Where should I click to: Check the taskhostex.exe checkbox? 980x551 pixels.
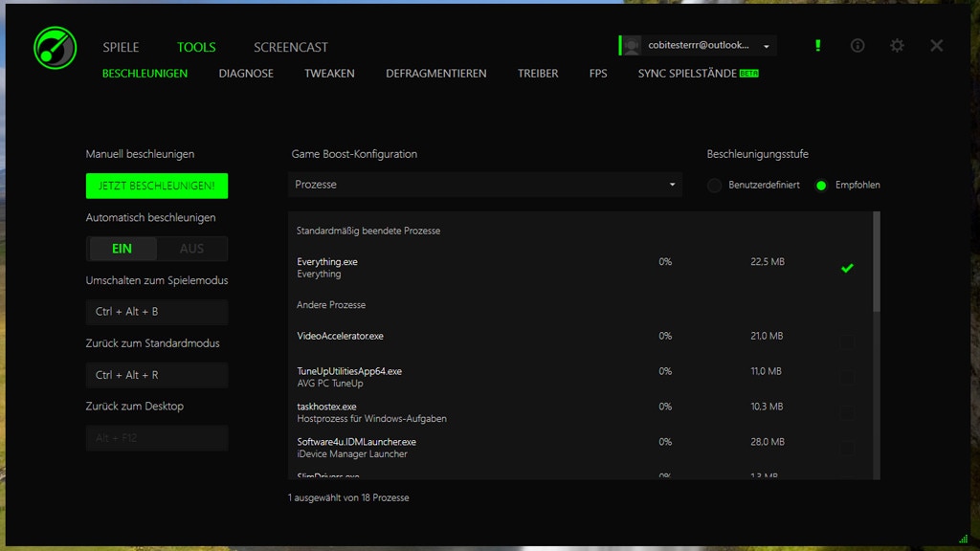(847, 412)
